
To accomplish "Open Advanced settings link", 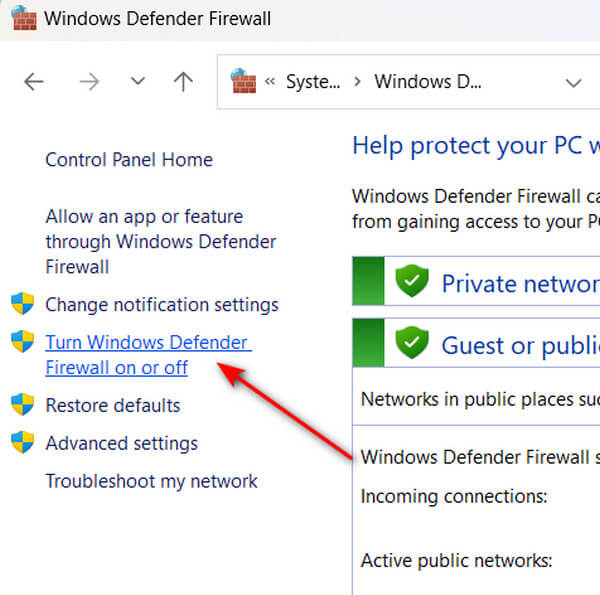I will (122, 443).
